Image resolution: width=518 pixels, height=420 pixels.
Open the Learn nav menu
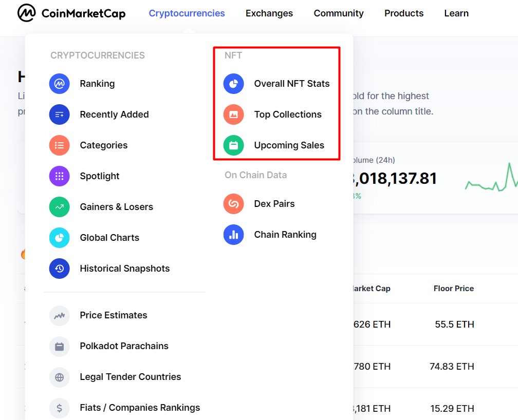pyautogui.click(x=456, y=13)
